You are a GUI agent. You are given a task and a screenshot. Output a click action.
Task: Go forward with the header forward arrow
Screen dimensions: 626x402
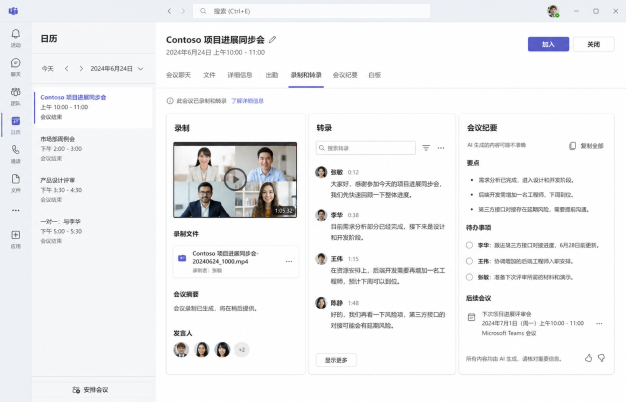183,11
